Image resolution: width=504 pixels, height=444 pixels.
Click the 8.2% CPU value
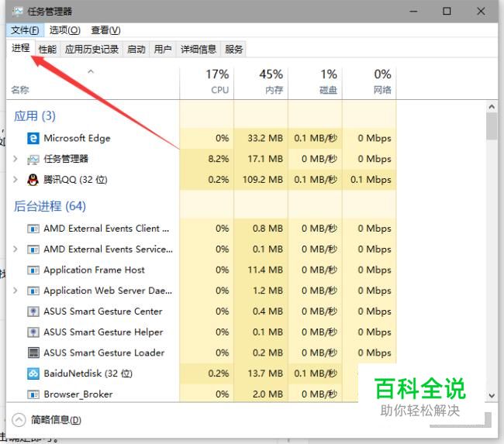(219, 159)
